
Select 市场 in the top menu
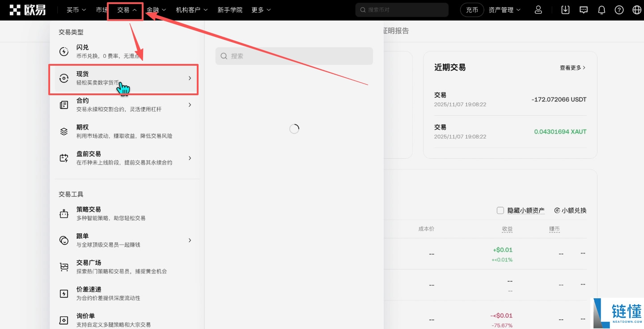tap(102, 9)
